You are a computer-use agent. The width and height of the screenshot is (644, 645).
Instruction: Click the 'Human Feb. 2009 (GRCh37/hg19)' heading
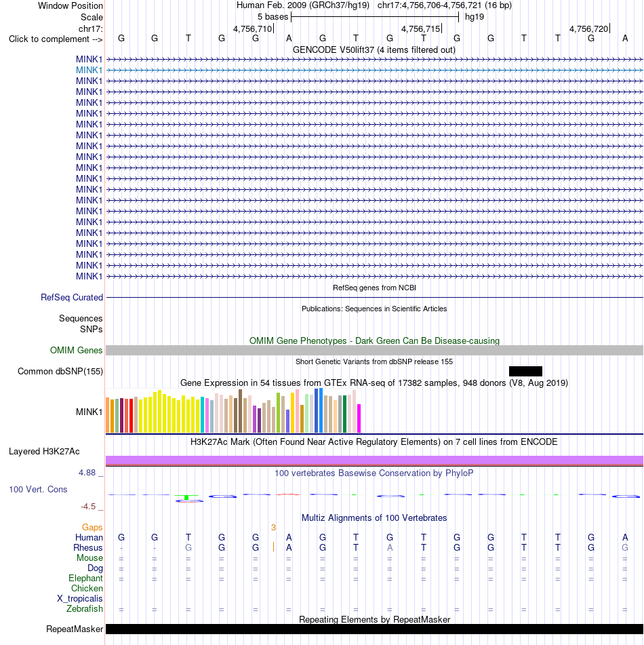302,5
